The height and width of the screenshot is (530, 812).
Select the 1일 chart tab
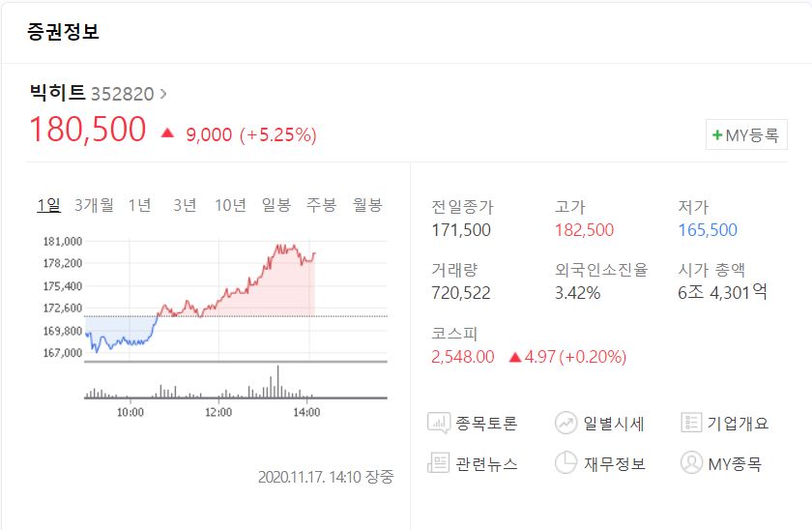pos(49,205)
